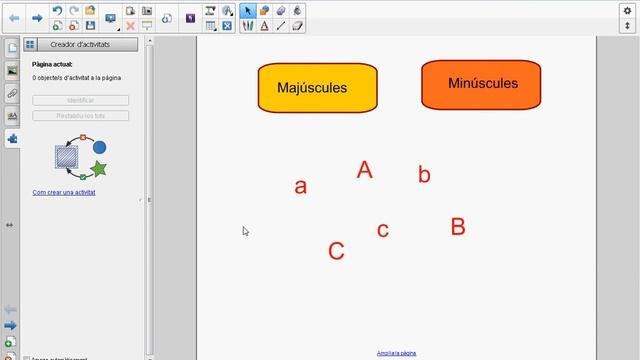Open the Amplia la pàgina link
The width and height of the screenshot is (640, 360).
[x=396, y=353]
